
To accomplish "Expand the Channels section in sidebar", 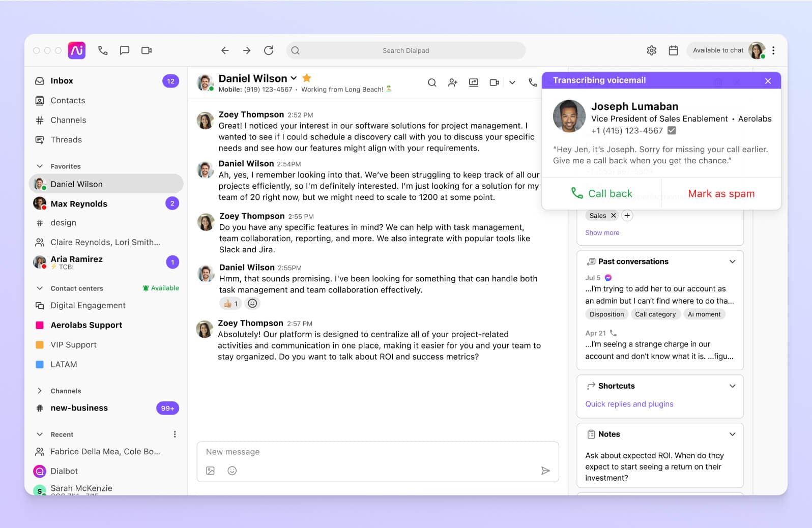I will pyautogui.click(x=40, y=391).
